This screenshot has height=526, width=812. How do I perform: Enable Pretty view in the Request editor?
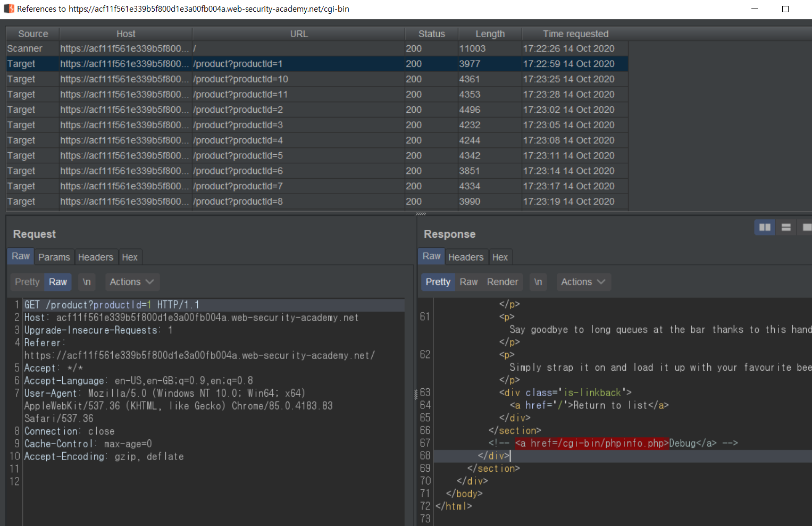[x=27, y=282]
